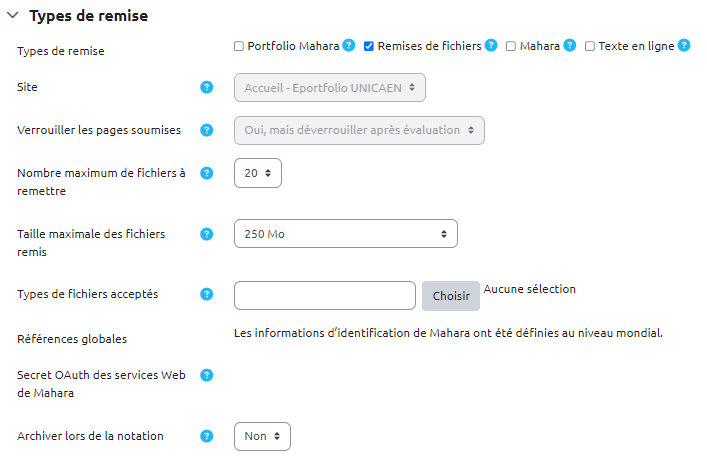Image resolution: width=707 pixels, height=459 pixels.
Task: Tick the Texte en ligne checkbox
Action: tap(590, 46)
